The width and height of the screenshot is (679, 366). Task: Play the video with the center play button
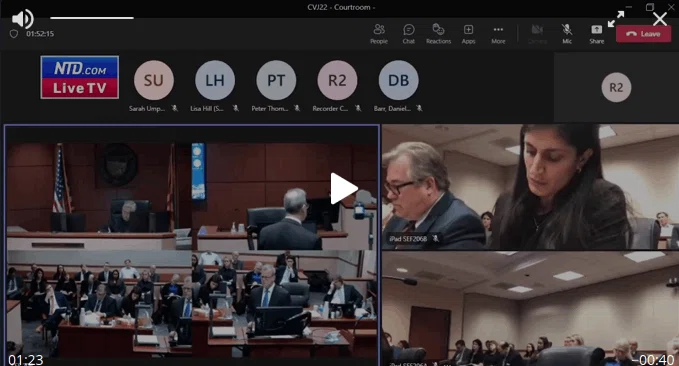coord(344,188)
